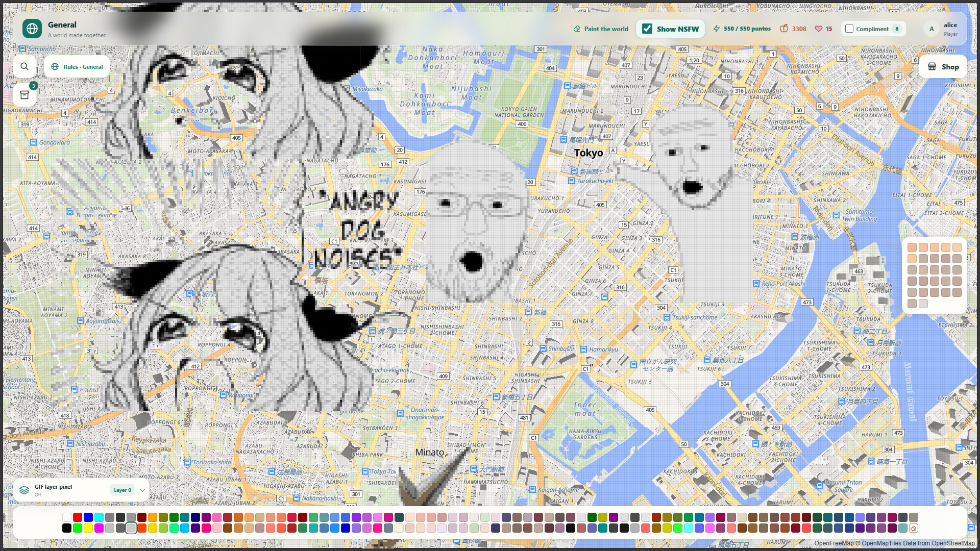Image resolution: width=980 pixels, height=551 pixels.
Task: Pick the black swatch in the bottom row
Action: [67, 528]
